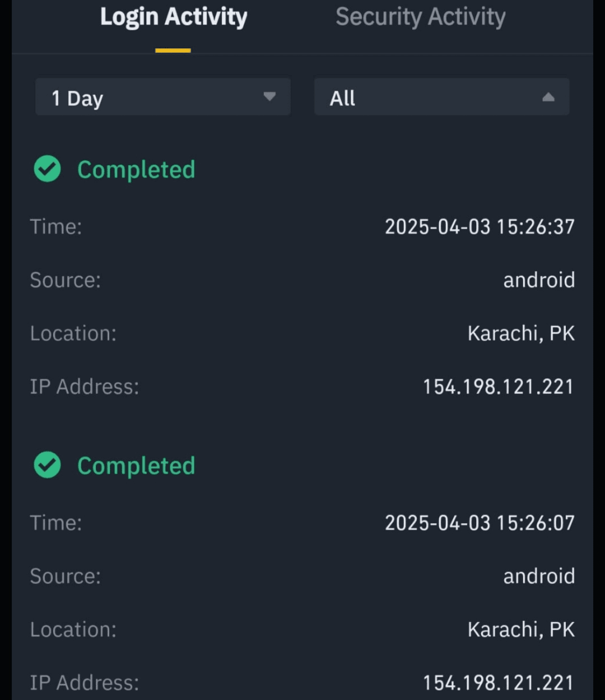Screen dimensions: 605x700
Task: Switch to the Security Activity tab
Action: click(420, 17)
